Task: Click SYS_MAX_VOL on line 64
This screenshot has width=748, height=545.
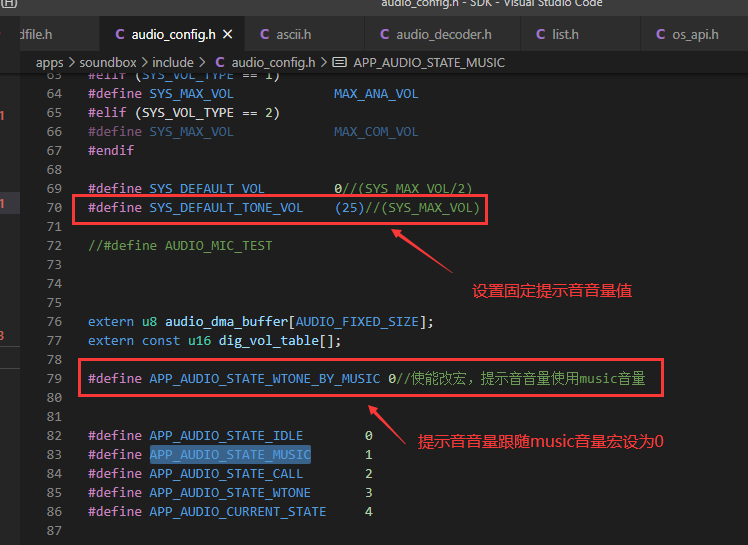Action: pyautogui.click(x=191, y=94)
